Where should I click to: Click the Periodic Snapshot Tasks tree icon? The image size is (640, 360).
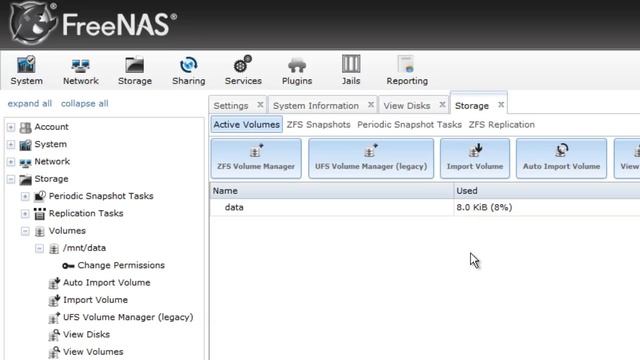(x=40, y=196)
